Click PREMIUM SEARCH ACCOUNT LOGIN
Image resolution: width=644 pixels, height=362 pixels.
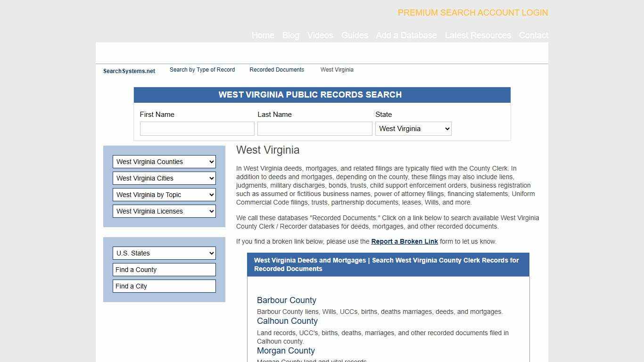coord(472,13)
